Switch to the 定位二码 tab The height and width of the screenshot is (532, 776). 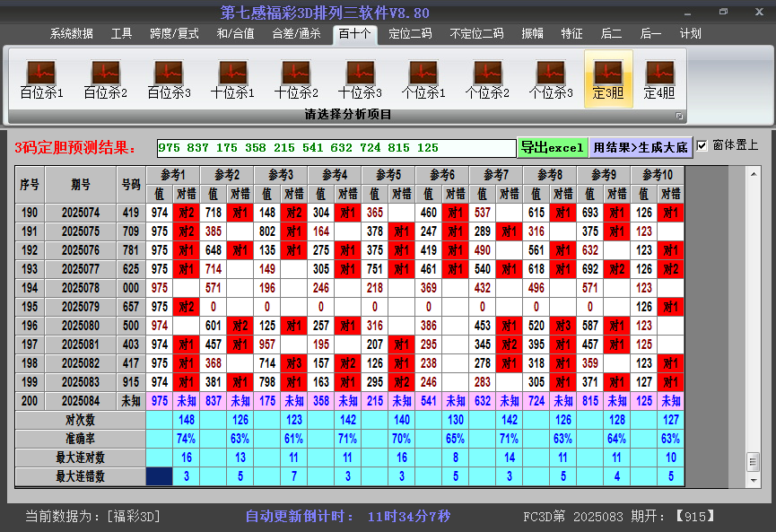410,34
